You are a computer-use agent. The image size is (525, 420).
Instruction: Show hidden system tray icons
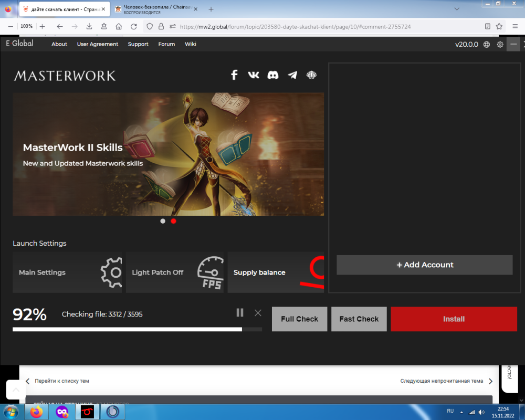462,412
